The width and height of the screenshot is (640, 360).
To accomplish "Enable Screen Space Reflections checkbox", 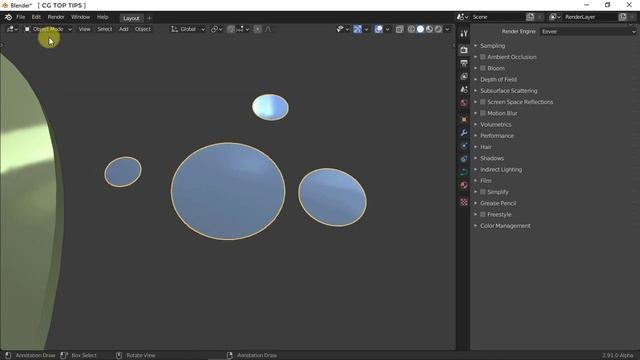I will [x=483, y=102].
